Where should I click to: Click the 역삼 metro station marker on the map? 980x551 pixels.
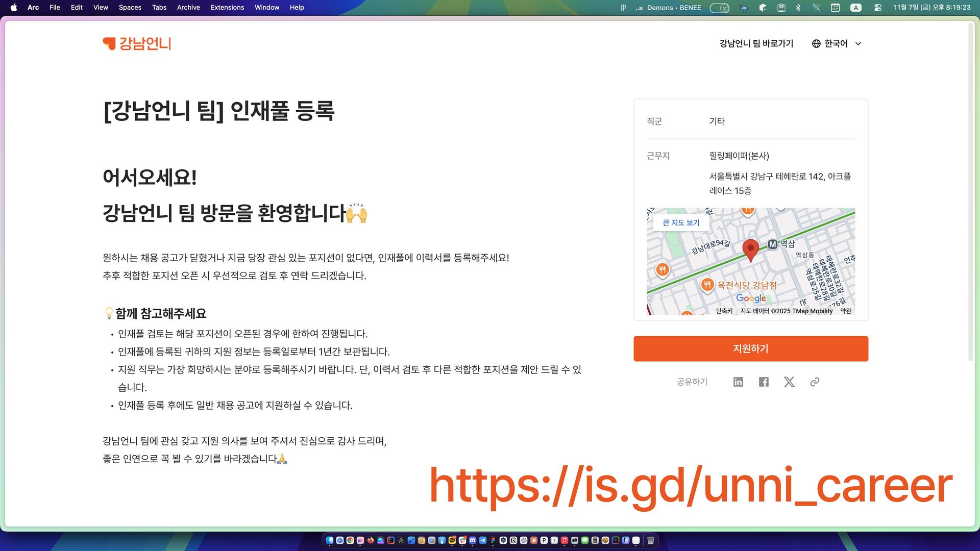point(773,244)
